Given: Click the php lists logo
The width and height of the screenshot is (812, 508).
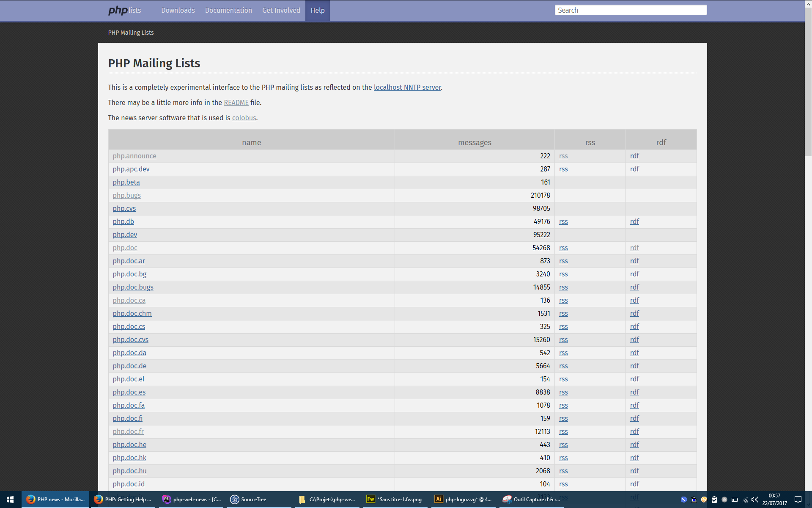Looking at the screenshot, I should point(124,10).
